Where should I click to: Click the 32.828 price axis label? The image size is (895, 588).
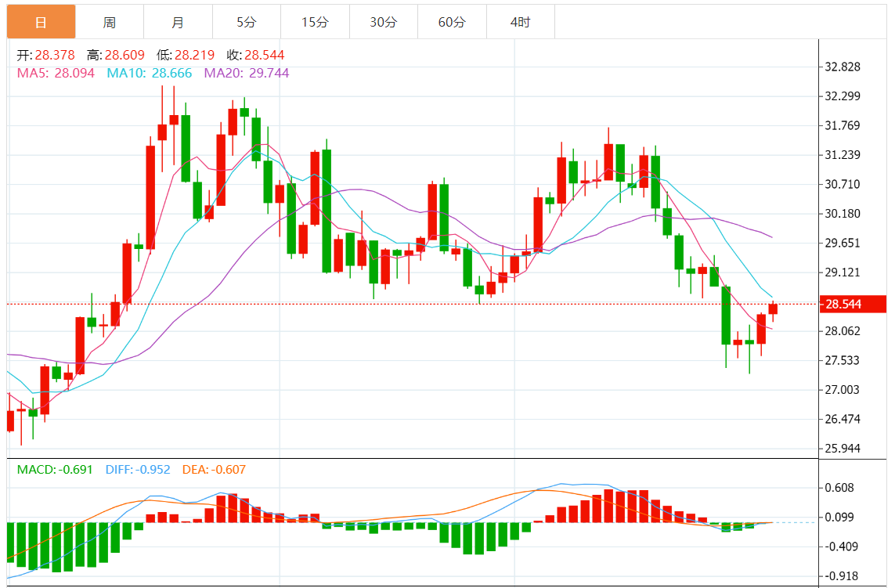point(843,67)
